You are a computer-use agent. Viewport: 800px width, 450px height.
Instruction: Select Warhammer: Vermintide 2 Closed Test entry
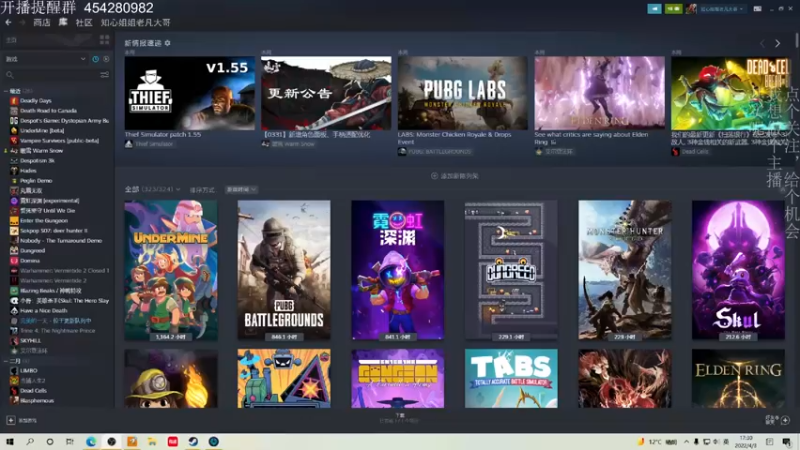(x=64, y=270)
